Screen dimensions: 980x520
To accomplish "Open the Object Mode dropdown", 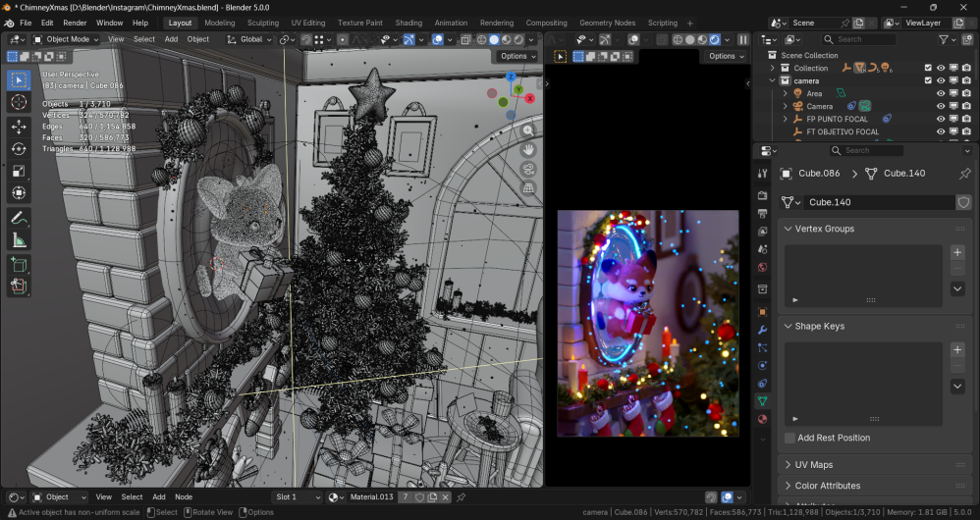I will 67,39.
